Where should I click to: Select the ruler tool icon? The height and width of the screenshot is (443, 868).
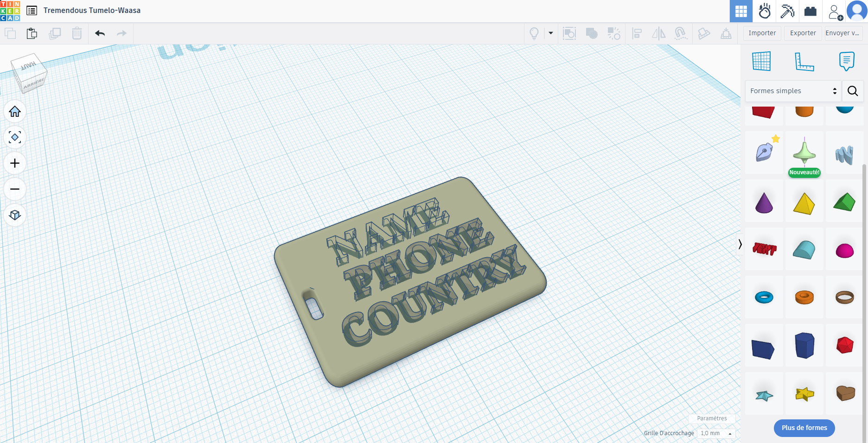click(x=804, y=61)
